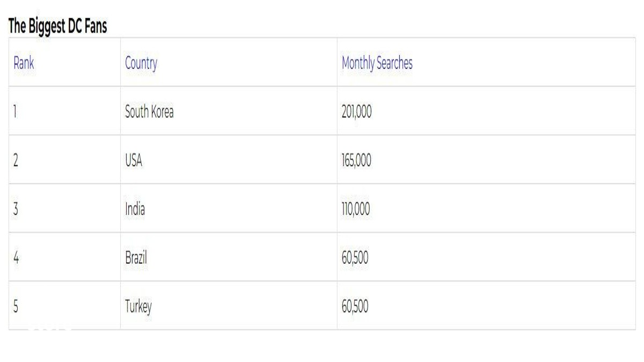The height and width of the screenshot is (362, 644).
Task: Click the Rank column header
Action: pos(24,63)
